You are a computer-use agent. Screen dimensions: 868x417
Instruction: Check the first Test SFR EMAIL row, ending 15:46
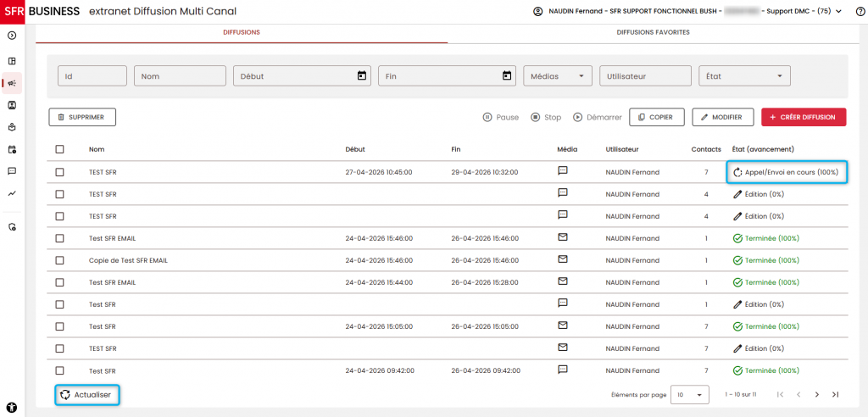coord(60,238)
